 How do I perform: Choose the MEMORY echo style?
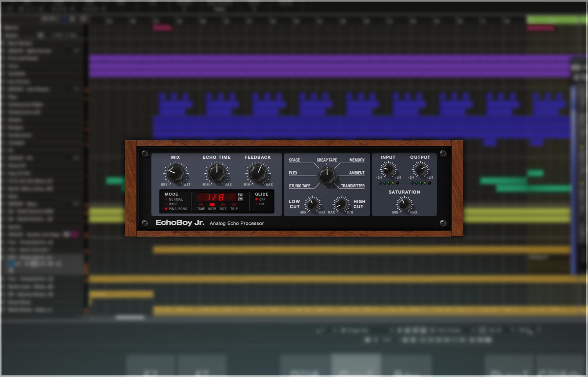(x=357, y=160)
